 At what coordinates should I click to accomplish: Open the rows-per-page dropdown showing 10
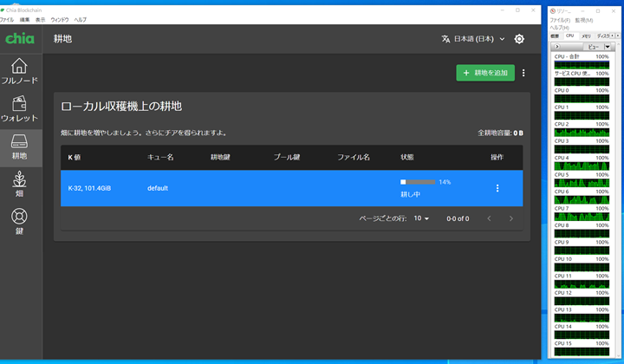click(421, 218)
